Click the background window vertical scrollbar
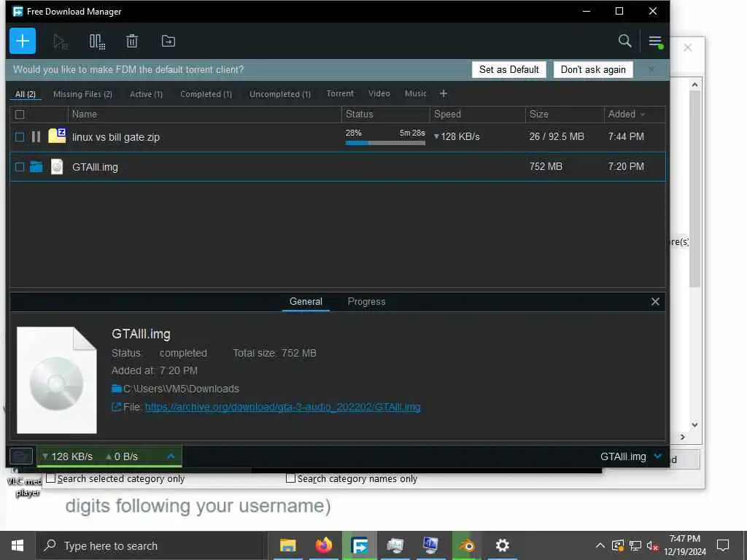 click(x=694, y=189)
